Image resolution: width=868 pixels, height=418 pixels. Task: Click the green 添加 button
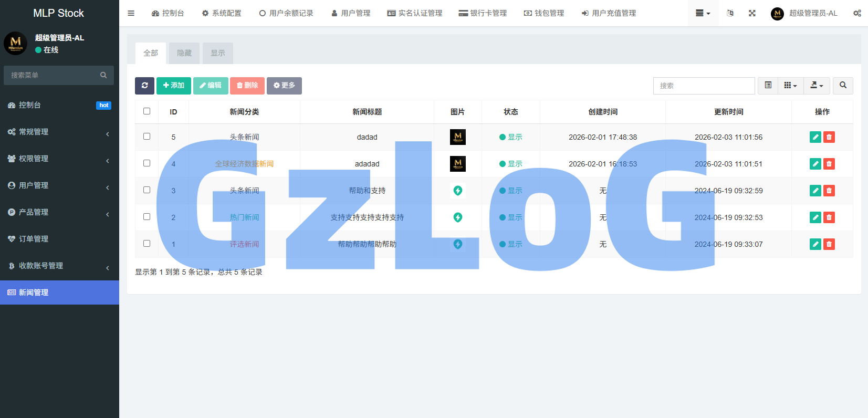(x=173, y=86)
